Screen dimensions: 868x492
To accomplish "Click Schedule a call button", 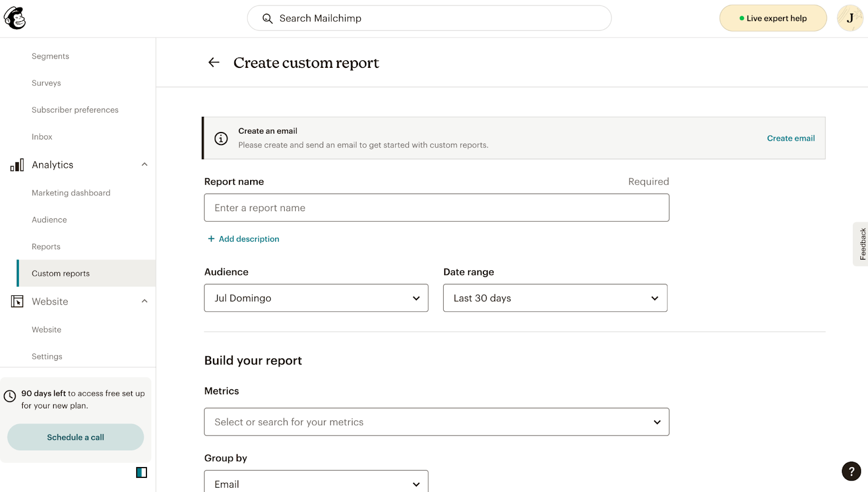I will pos(75,437).
